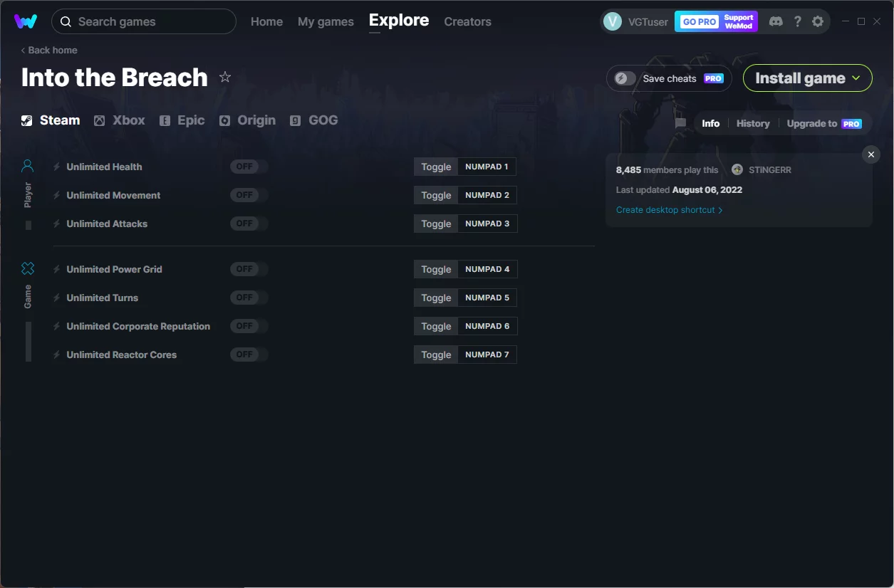Open the chat comments icon

[680, 123]
